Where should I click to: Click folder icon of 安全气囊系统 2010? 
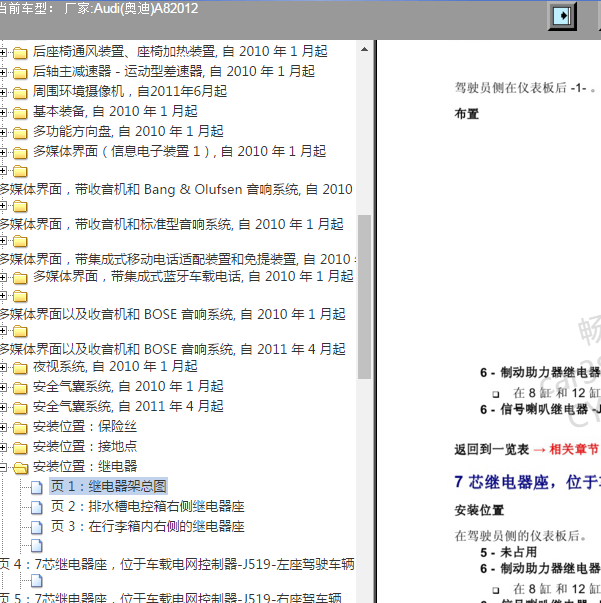click(20, 388)
